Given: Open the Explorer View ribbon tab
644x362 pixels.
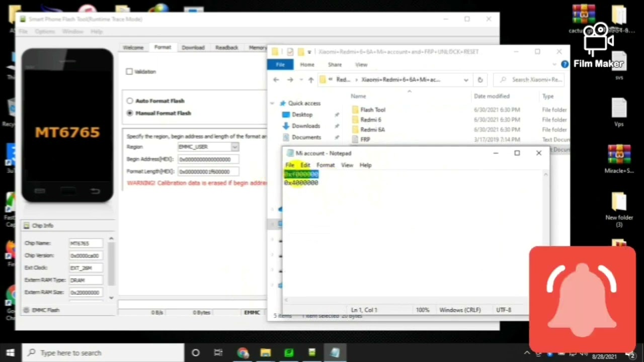Looking at the screenshot, I should (x=361, y=64).
